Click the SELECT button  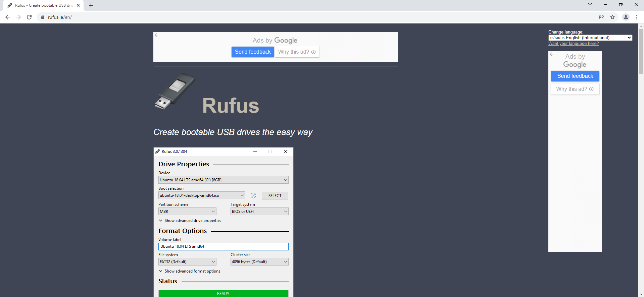pos(275,196)
